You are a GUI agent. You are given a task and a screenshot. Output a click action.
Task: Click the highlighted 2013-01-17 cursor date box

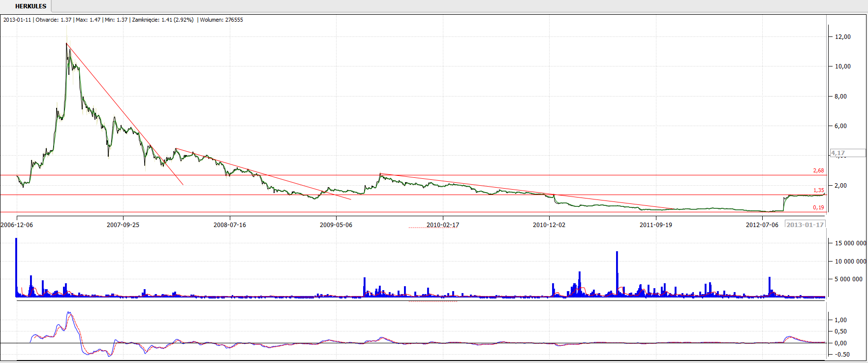[805, 225]
